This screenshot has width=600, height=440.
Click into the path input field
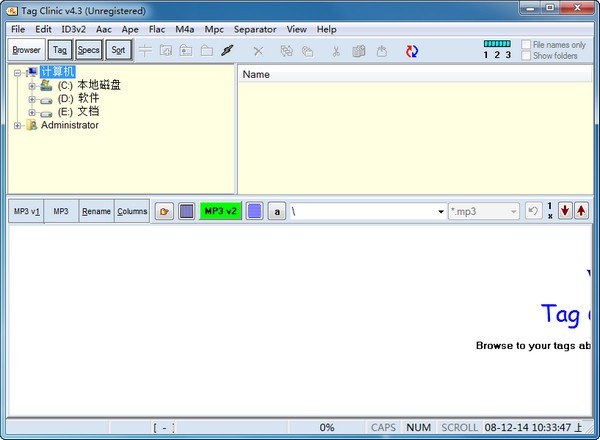point(362,211)
